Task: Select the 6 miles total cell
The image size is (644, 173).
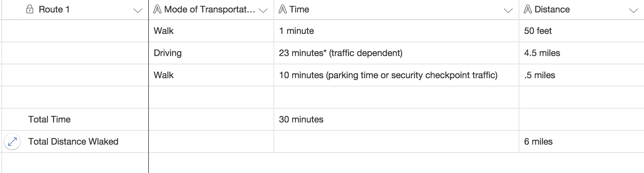Action: [581, 142]
